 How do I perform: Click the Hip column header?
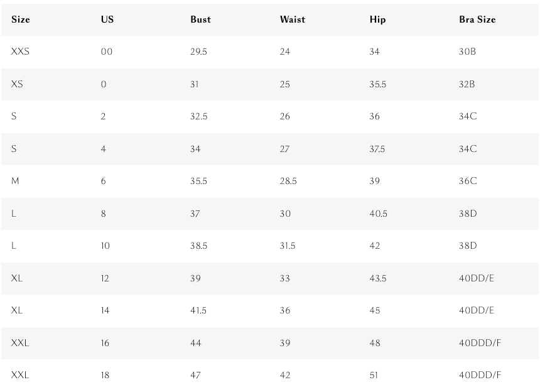click(377, 19)
